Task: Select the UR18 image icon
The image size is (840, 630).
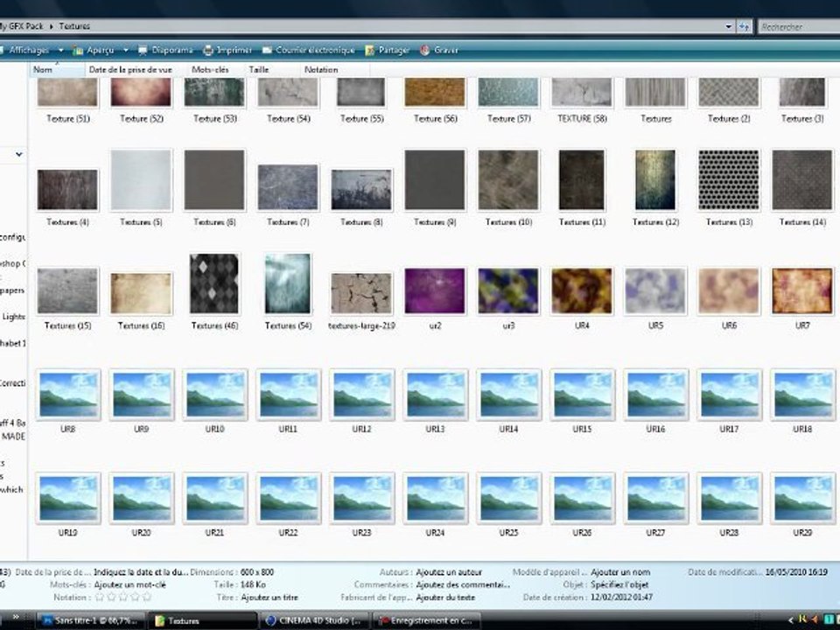Action: (x=802, y=395)
